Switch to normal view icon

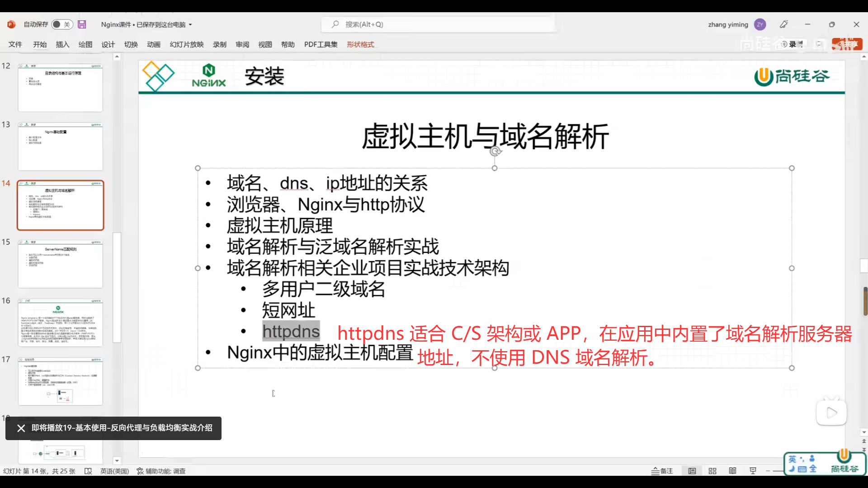(x=692, y=471)
